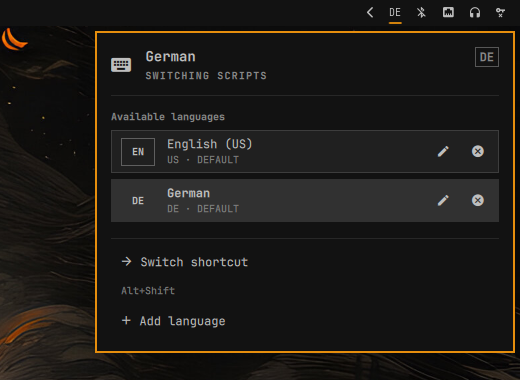Click the plus icon beside Add language
The image size is (520, 380).
(126, 320)
